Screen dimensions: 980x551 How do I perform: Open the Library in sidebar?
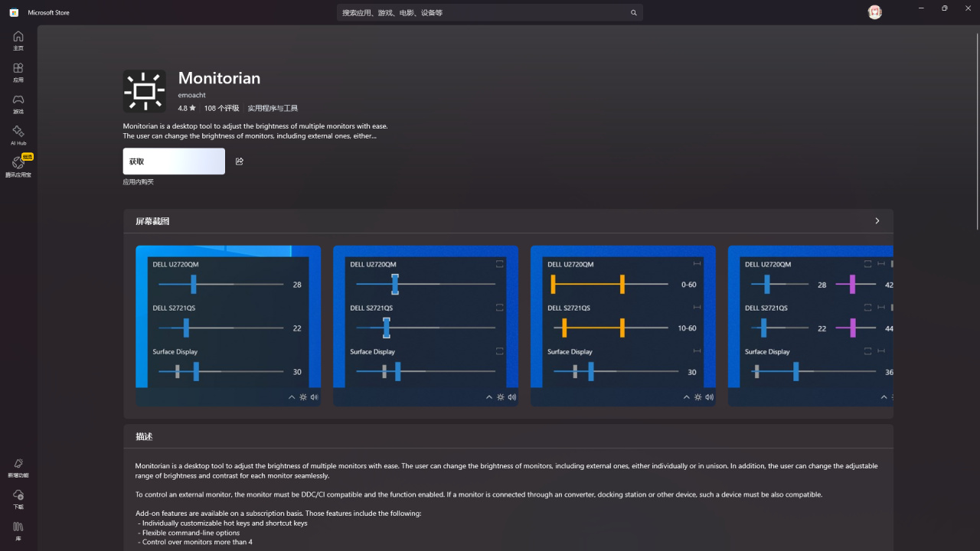tap(18, 531)
